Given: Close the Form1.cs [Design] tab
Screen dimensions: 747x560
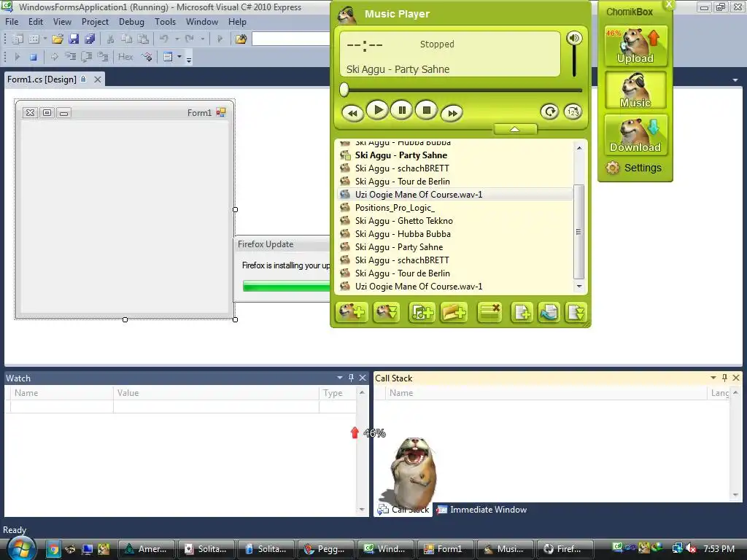Looking at the screenshot, I should click(x=98, y=79).
